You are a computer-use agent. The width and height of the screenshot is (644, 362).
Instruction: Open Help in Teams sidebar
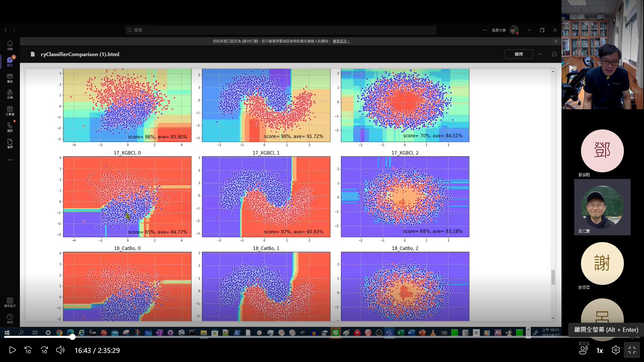pos(10,319)
